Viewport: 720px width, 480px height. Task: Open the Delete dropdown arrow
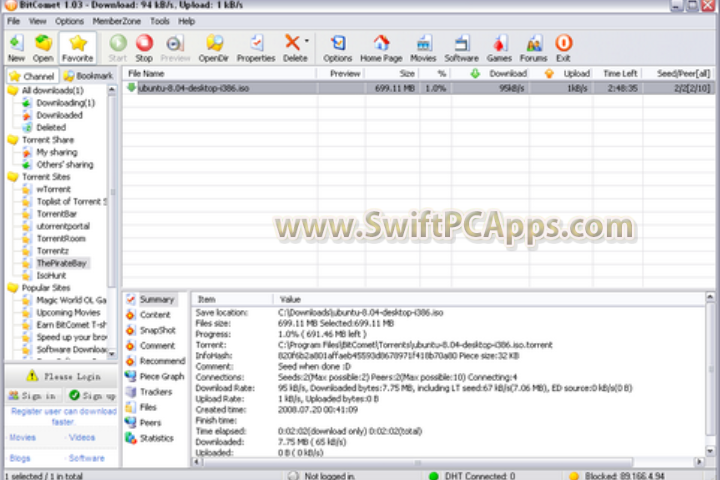click(307, 41)
